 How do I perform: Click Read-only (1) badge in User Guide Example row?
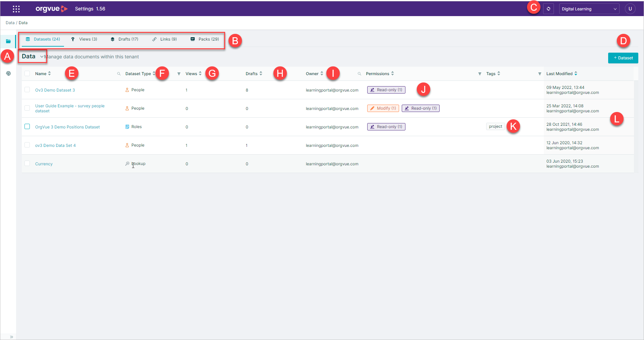(421, 108)
